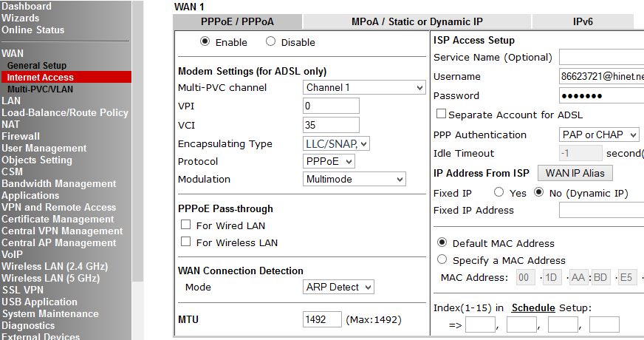Screen dimensions: 644x340
Task: Expand the Encapsulating Type dropdown
Action: (x=336, y=143)
